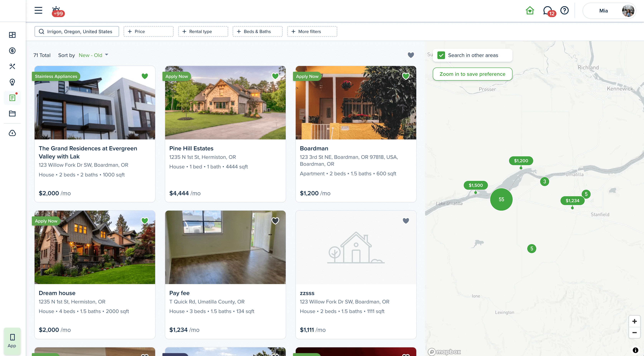The image size is (644, 356).
Task: Open the Mia profile menu
Action: click(609, 11)
